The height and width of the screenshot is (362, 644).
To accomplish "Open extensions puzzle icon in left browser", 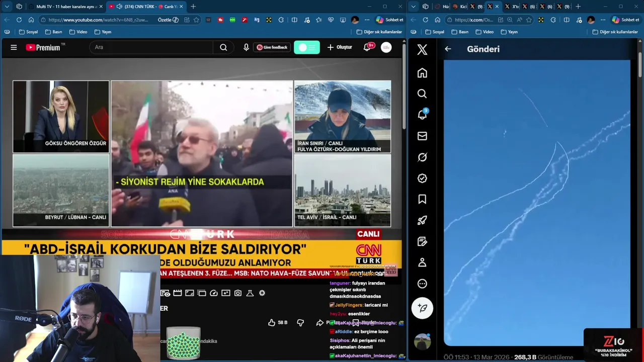I will click(281, 20).
